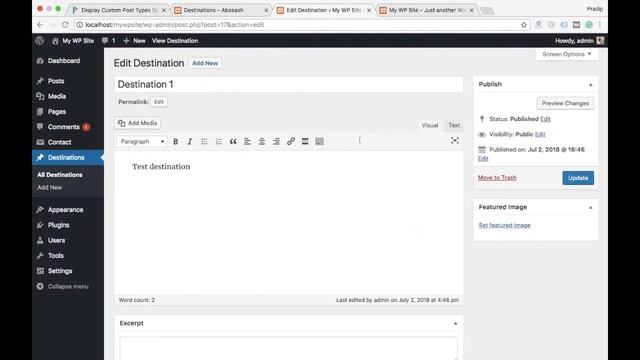Click the Add Media button
640x360 pixels.
(138, 123)
